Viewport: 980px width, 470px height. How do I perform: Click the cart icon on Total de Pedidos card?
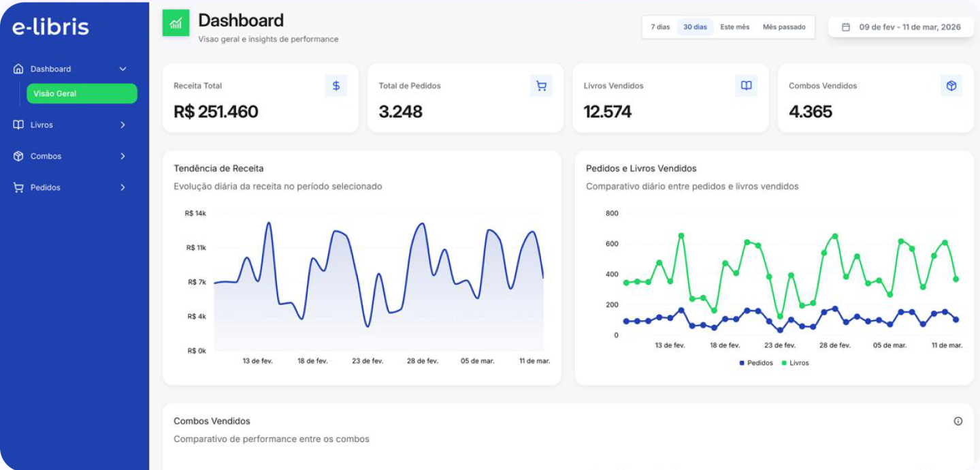tap(541, 86)
